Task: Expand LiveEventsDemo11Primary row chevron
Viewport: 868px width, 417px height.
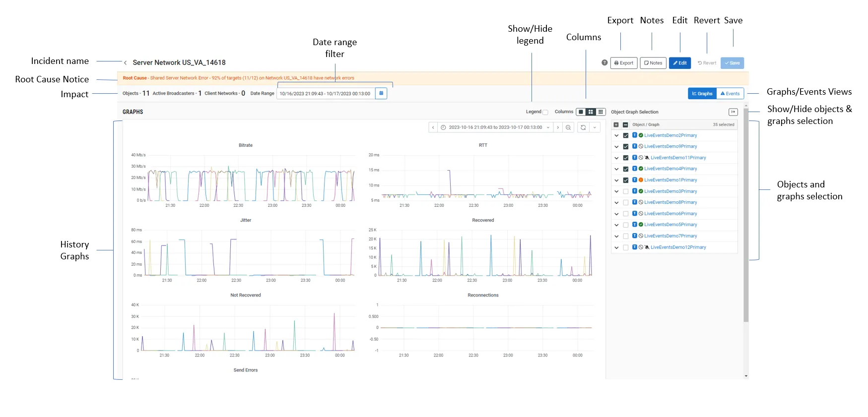Action: [x=616, y=158]
